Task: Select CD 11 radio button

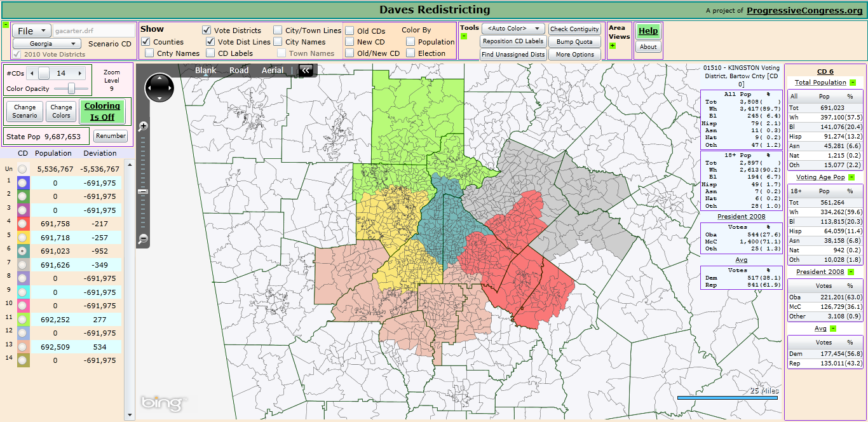Action: [23, 319]
